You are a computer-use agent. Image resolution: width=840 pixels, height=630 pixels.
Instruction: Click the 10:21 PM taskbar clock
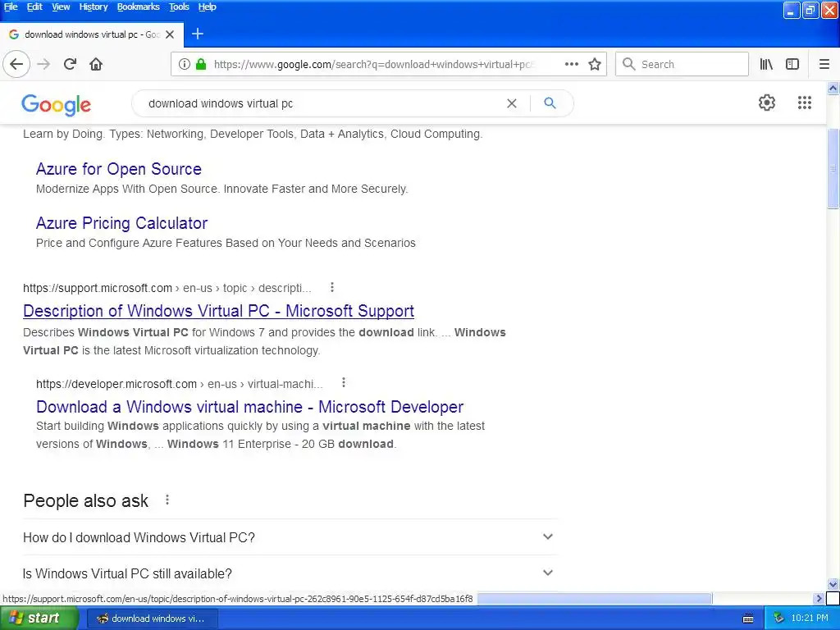click(x=810, y=619)
